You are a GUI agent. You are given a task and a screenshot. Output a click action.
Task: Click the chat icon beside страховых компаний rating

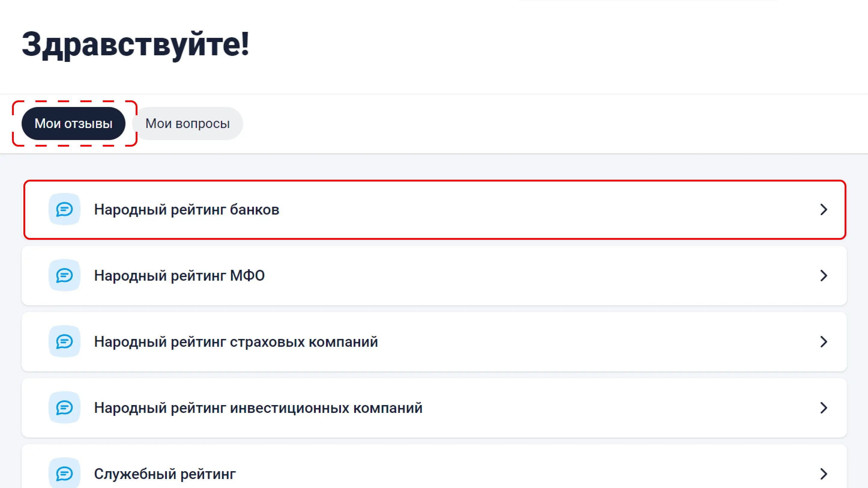(x=64, y=342)
